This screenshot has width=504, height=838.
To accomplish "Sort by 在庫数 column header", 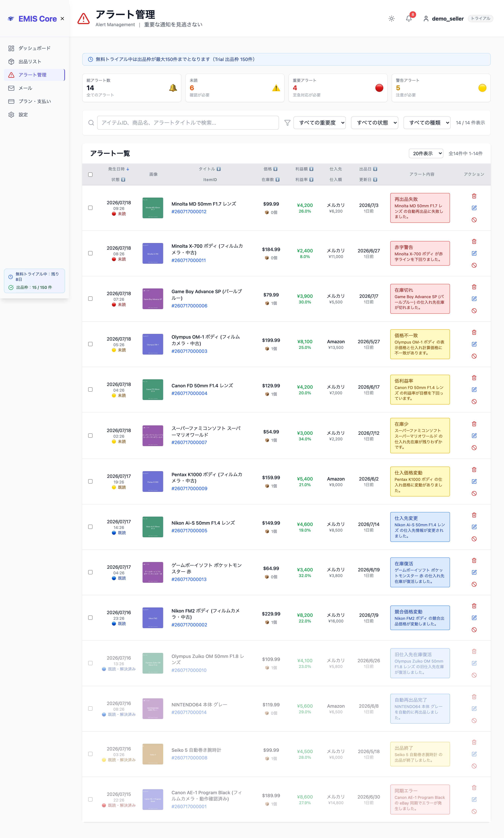I will coord(270,180).
